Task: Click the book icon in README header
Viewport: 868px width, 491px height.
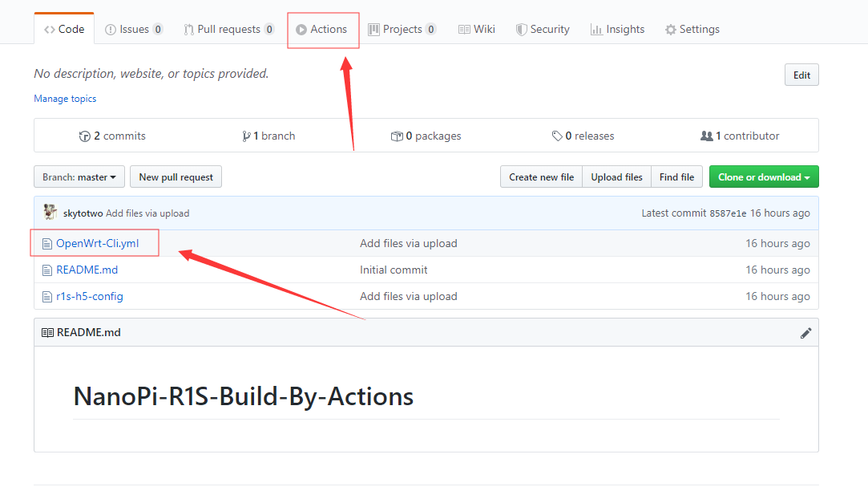Action: pyautogui.click(x=47, y=332)
